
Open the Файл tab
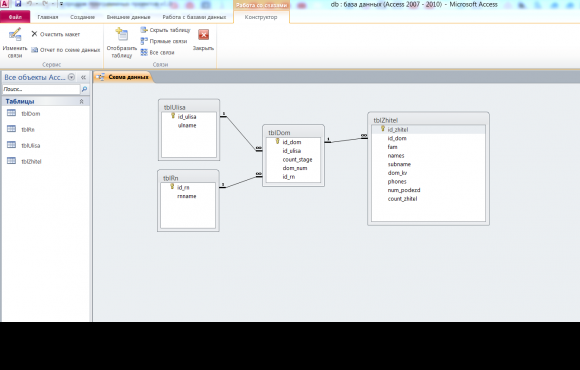tap(15, 17)
